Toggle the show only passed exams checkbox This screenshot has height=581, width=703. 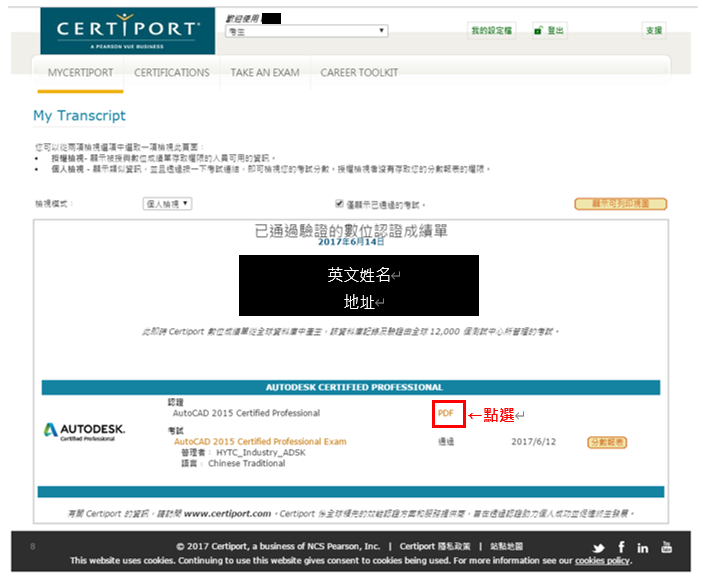339,204
